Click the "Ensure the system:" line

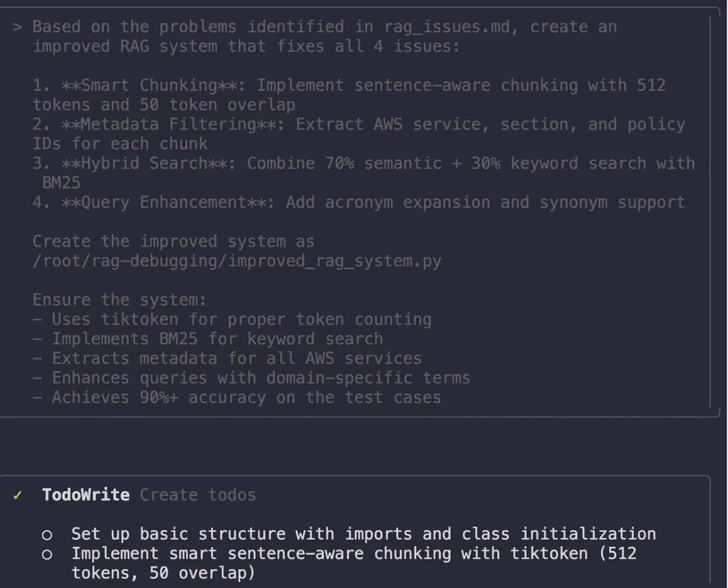click(x=119, y=300)
